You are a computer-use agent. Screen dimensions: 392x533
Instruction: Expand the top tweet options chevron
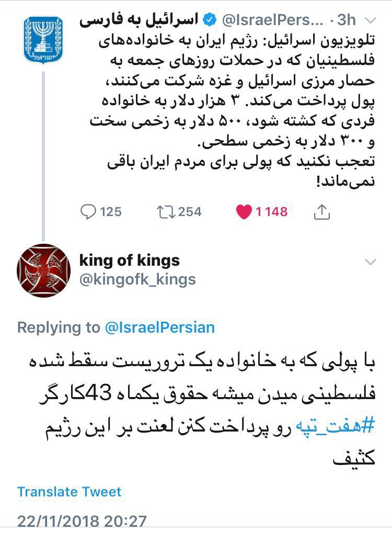pos(370,20)
